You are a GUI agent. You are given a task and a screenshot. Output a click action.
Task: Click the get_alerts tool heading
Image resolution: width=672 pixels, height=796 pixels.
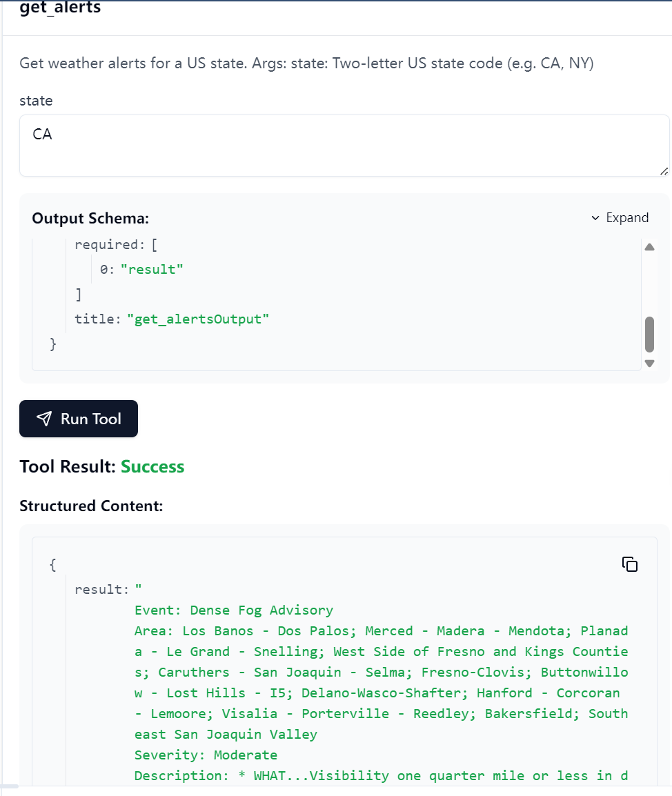click(x=60, y=8)
